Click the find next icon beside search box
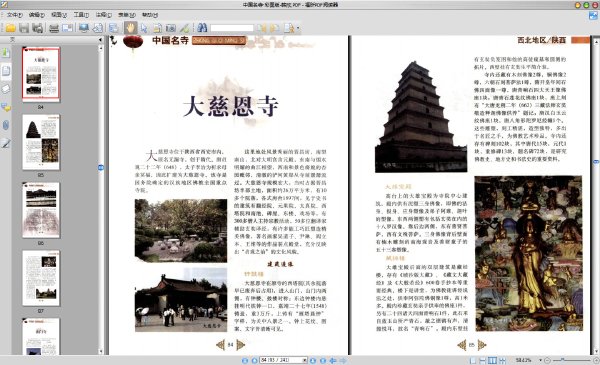 275,28
